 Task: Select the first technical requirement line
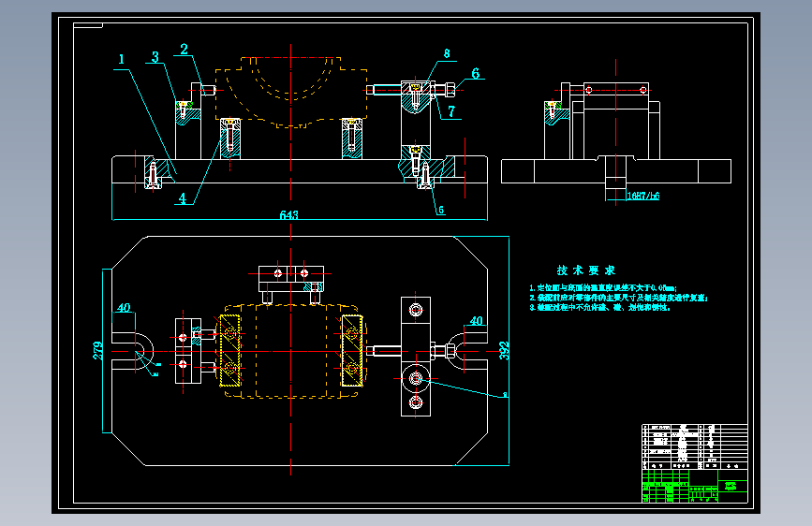pyautogui.click(x=603, y=288)
